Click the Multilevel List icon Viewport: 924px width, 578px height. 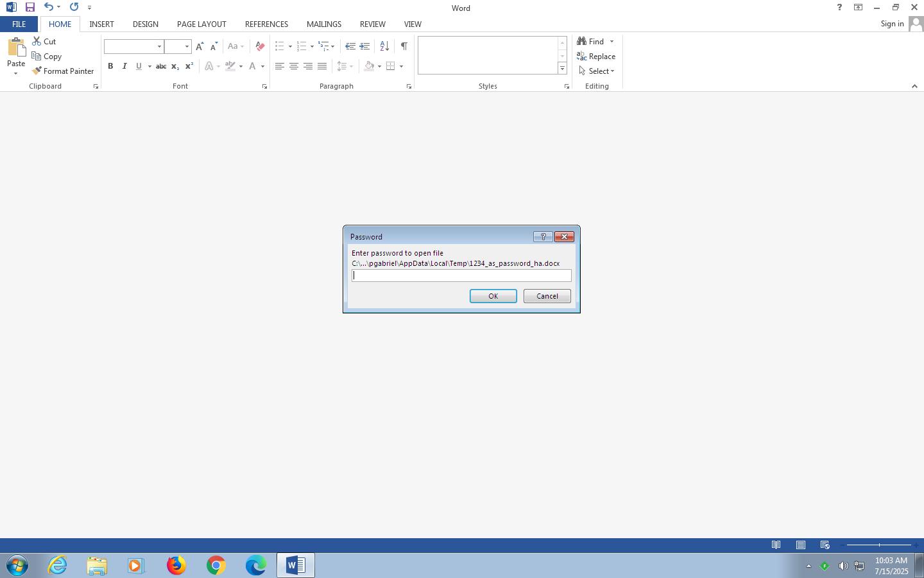pos(324,46)
